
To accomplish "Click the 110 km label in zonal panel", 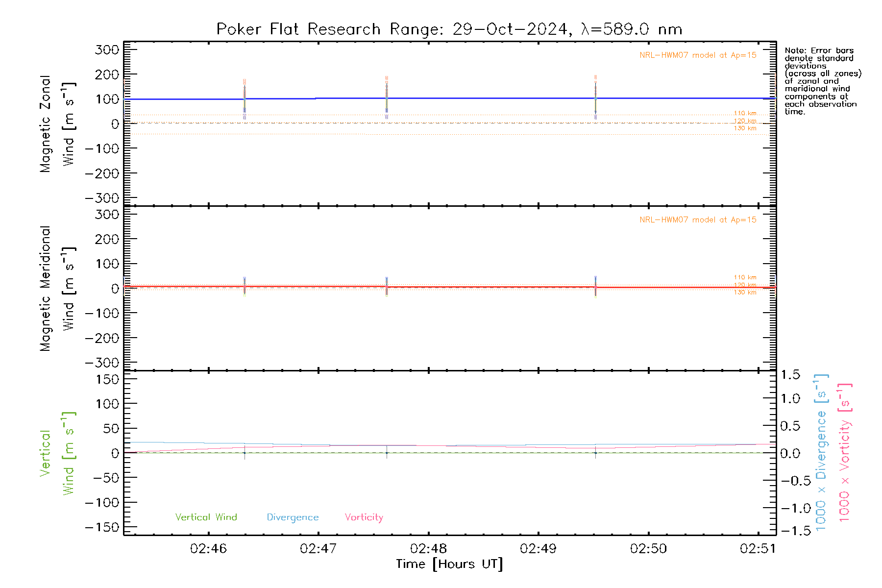I will [745, 113].
